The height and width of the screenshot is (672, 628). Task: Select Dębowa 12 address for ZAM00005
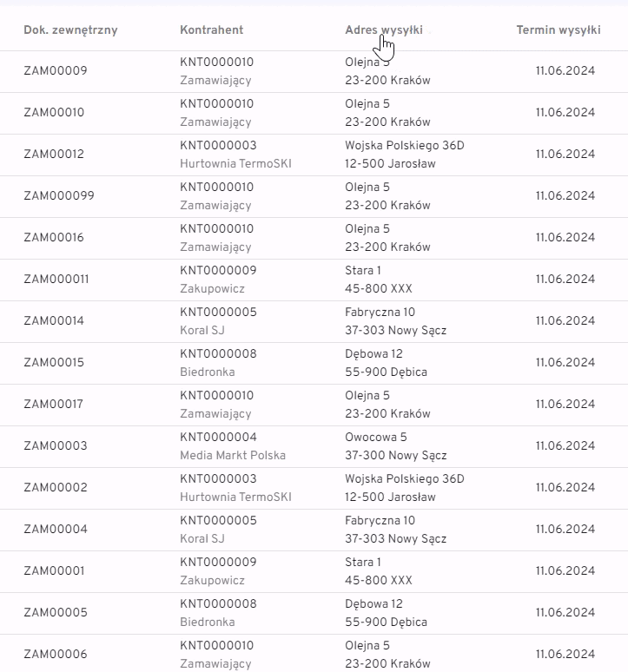pyautogui.click(x=373, y=604)
